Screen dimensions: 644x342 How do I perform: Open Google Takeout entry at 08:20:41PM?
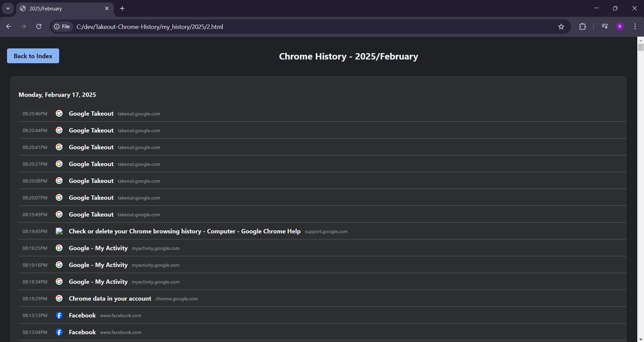[x=91, y=147]
